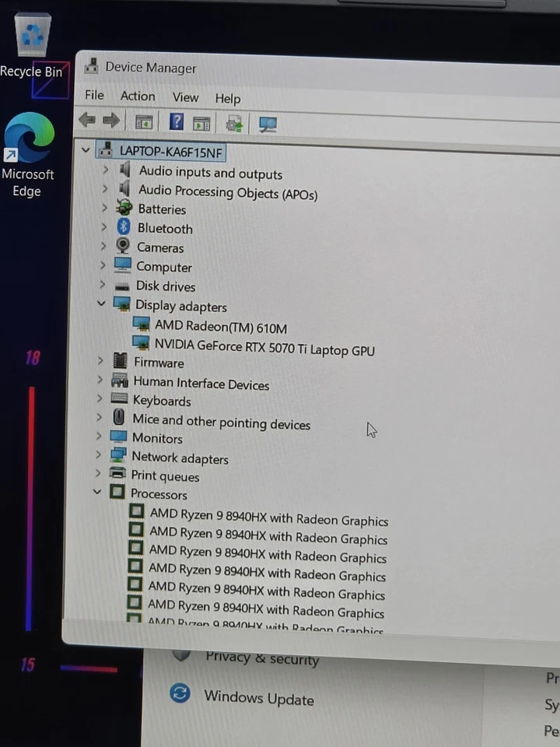Click the Batteries category icon

click(124, 207)
